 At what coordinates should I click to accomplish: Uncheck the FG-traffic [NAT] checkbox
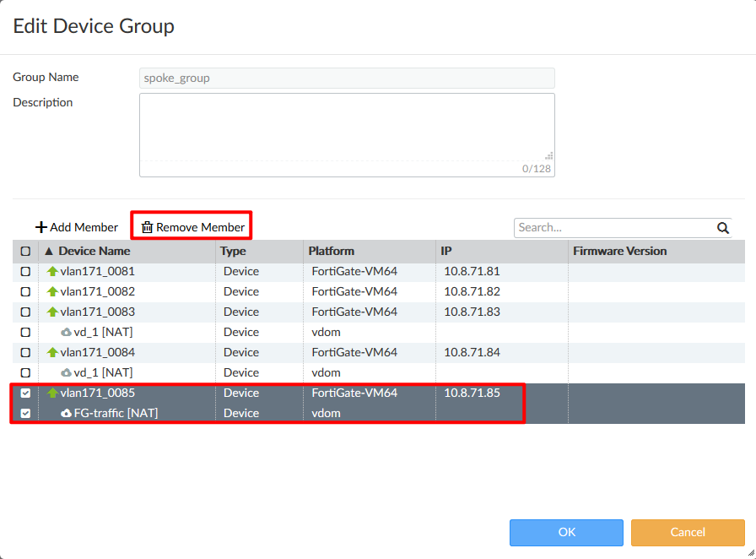pos(25,413)
